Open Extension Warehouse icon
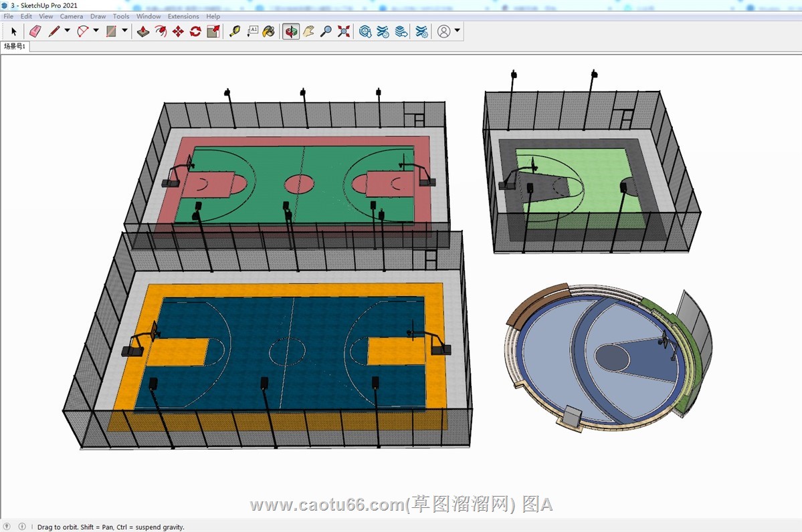802x532 pixels. pyautogui.click(x=383, y=31)
